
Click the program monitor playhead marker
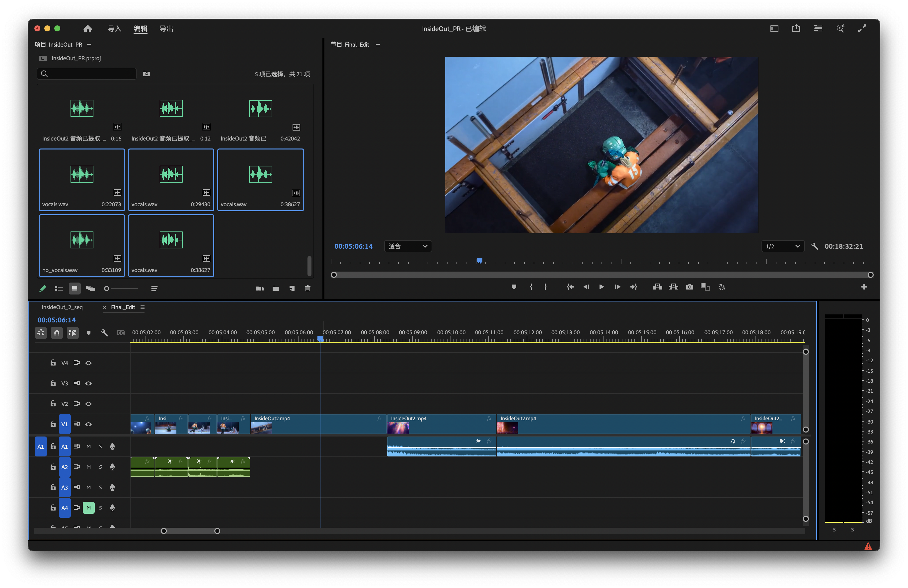click(479, 261)
